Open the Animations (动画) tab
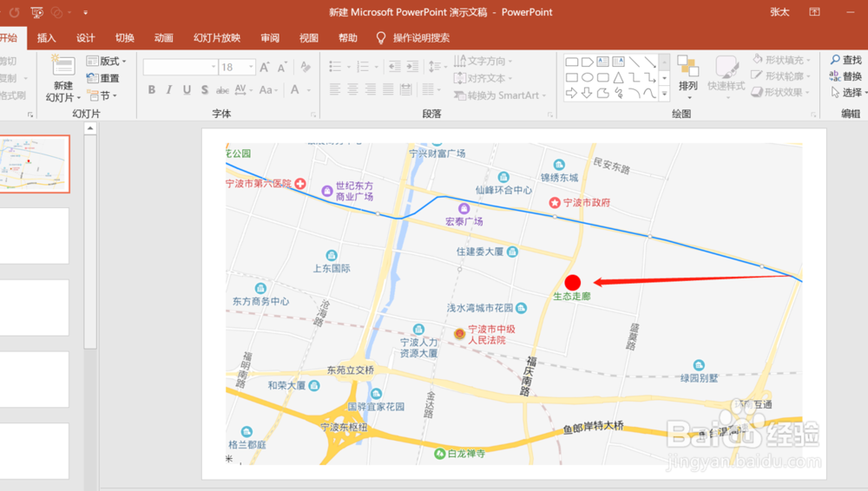The image size is (868, 491). (163, 38)
